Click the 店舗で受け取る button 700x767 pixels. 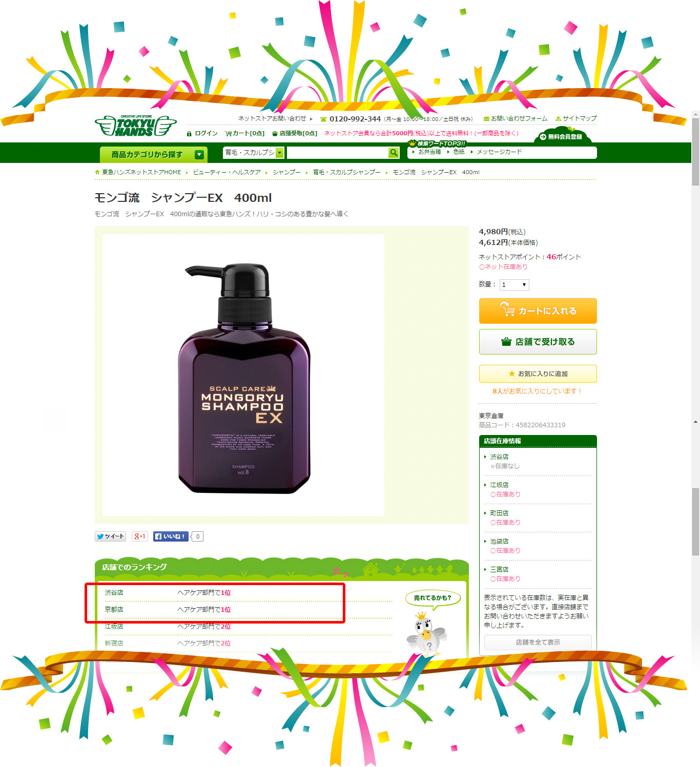[x=538, y=342]
